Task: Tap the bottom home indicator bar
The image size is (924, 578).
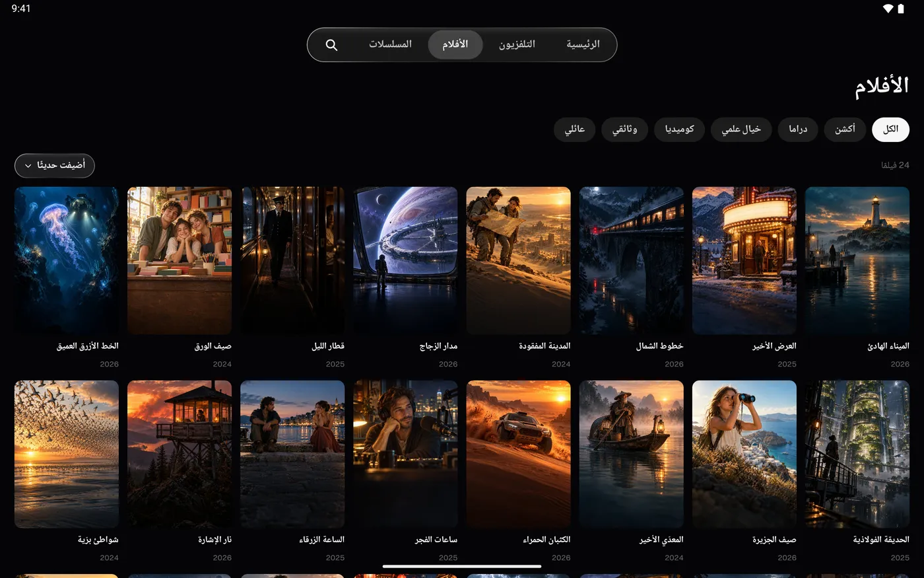Action: coord(462,566)
